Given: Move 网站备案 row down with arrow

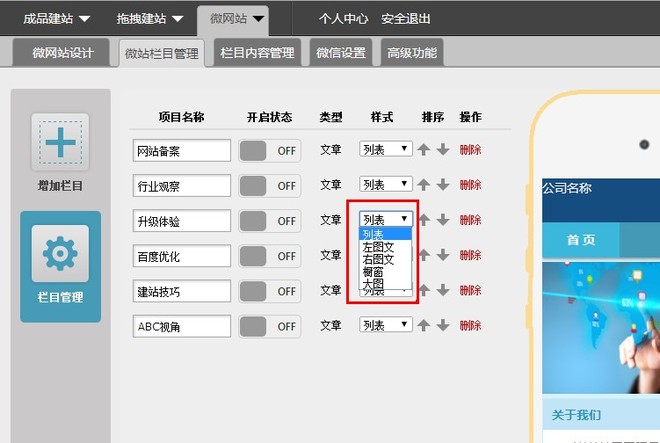Looking at the screenshot, I should [442, 150].
